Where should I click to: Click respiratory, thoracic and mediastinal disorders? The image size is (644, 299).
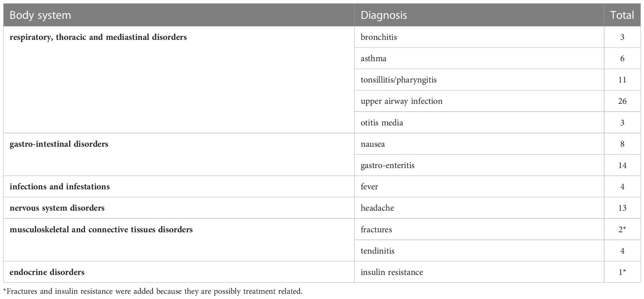(98, 38)
